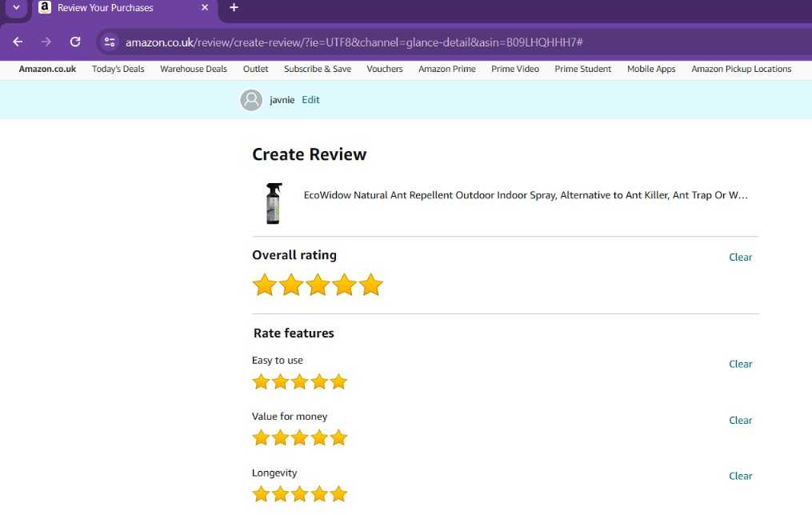
Task: Clear the Overall rating
Action: 741,257
